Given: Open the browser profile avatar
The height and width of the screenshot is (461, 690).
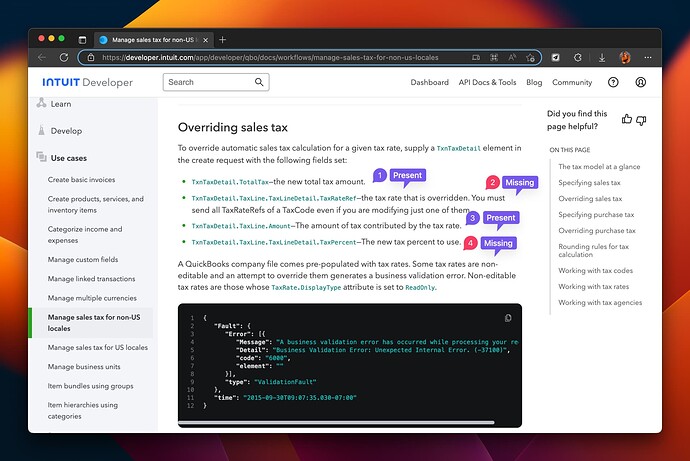Looking at the screenshot, I should [625, 57].
